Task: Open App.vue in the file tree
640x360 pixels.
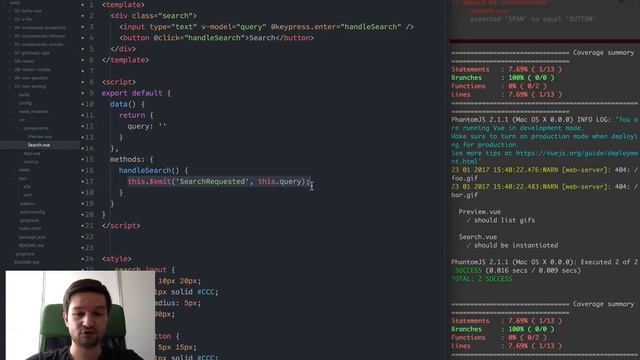Action: [32, 153]
